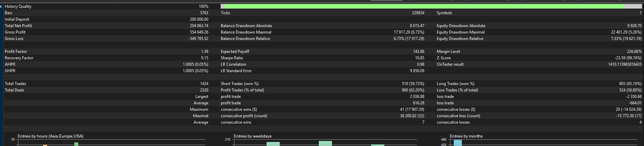Select the Sharpe Ratio value 10.85
Viewport: 644px width, 146px height.
(x=419, y=58)
